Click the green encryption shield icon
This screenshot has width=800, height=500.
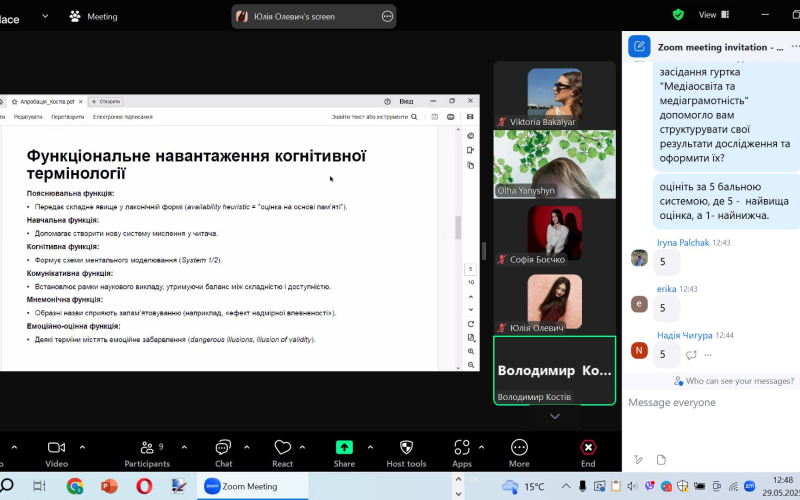678,15
